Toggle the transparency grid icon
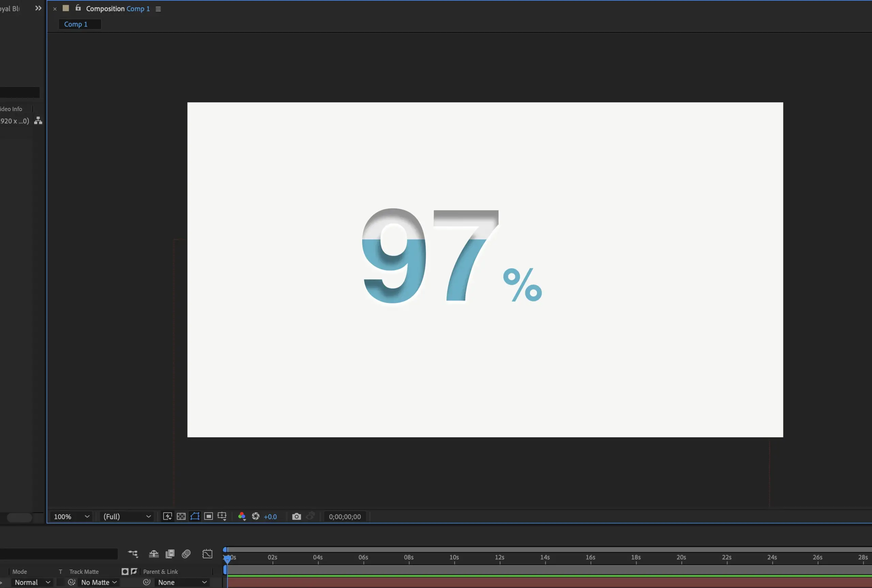The image size is (872, 588). [181, 517]
